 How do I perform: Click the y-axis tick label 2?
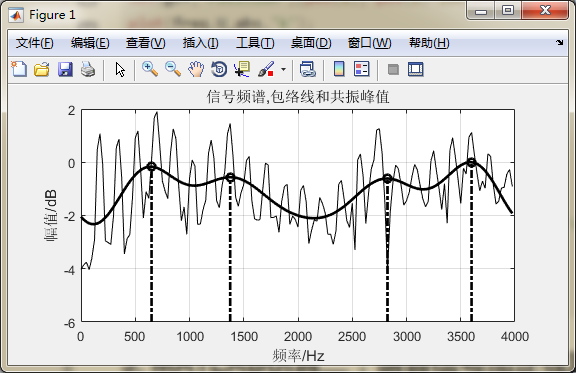pos(72,111)
